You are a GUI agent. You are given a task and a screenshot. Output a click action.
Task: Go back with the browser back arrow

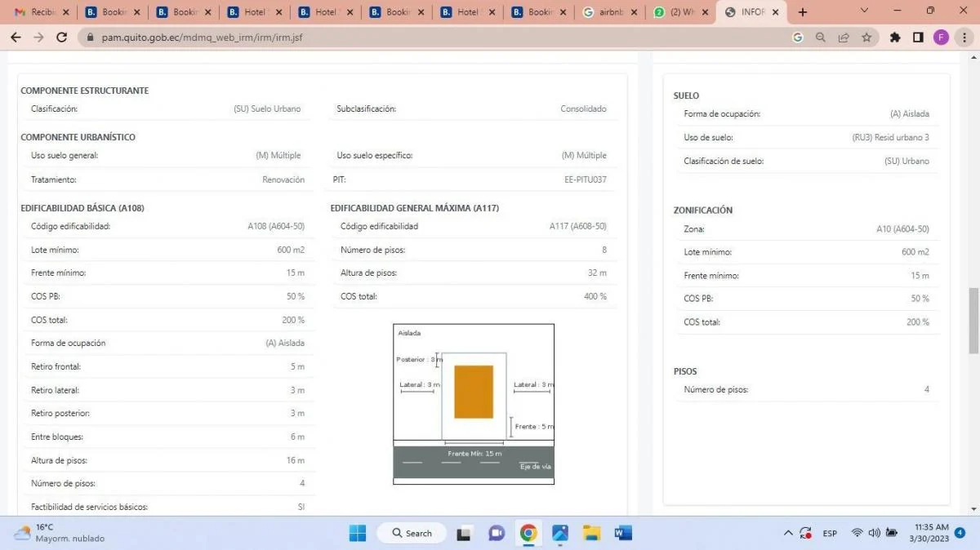(16, 38)
